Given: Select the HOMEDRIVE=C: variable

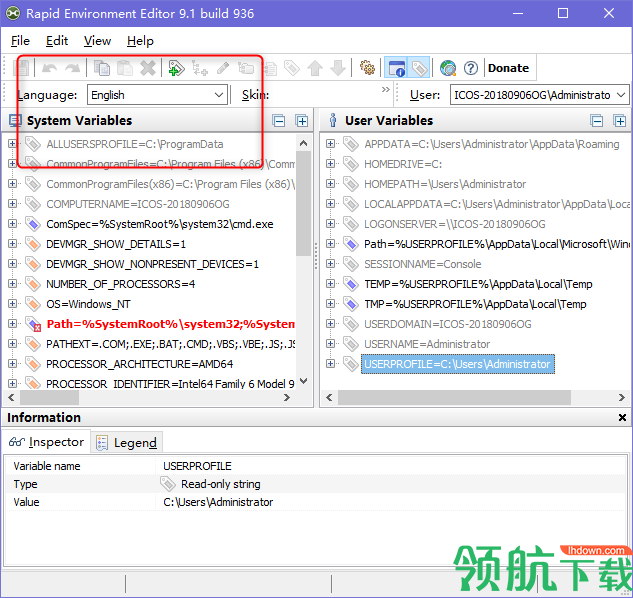Looking at the screenshot, I should pos(403,164).
